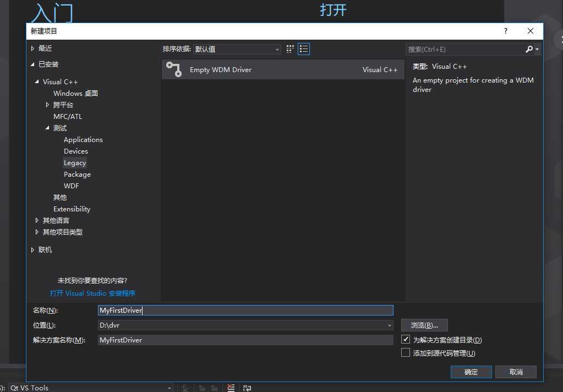Click 入门 heading on the start page
This screenshot has width=563, height=392.
coord(52,13)
